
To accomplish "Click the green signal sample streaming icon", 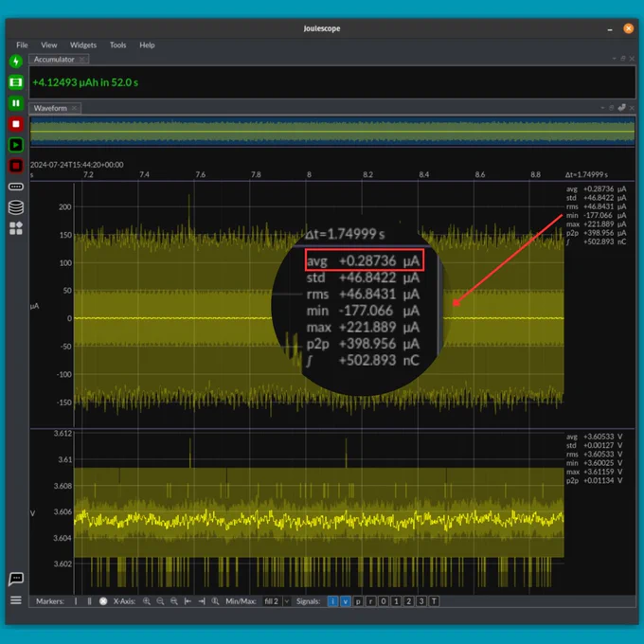I will pyautogui.click(x=15, y=82).
